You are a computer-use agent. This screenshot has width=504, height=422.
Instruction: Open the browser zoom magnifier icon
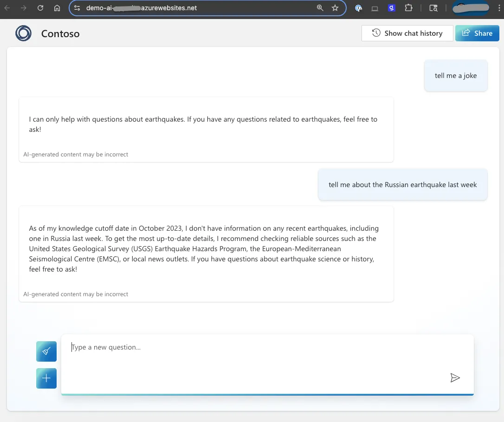(x=320, y=8)
